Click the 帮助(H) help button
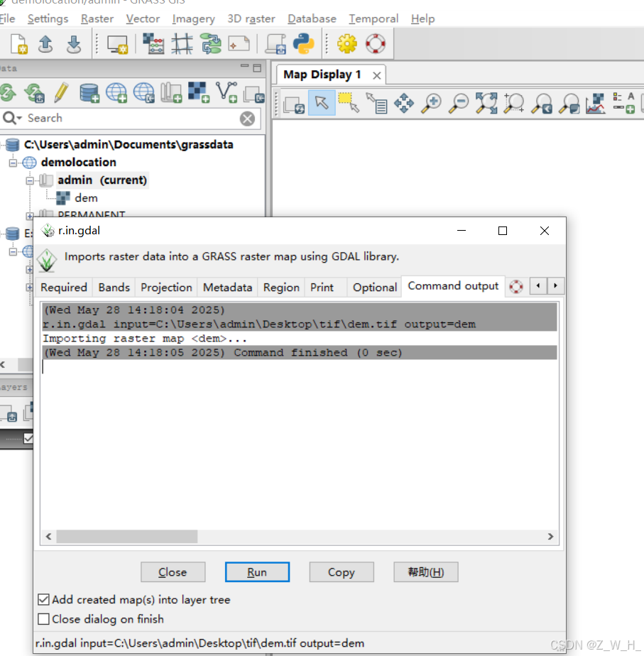 (426, 572)
